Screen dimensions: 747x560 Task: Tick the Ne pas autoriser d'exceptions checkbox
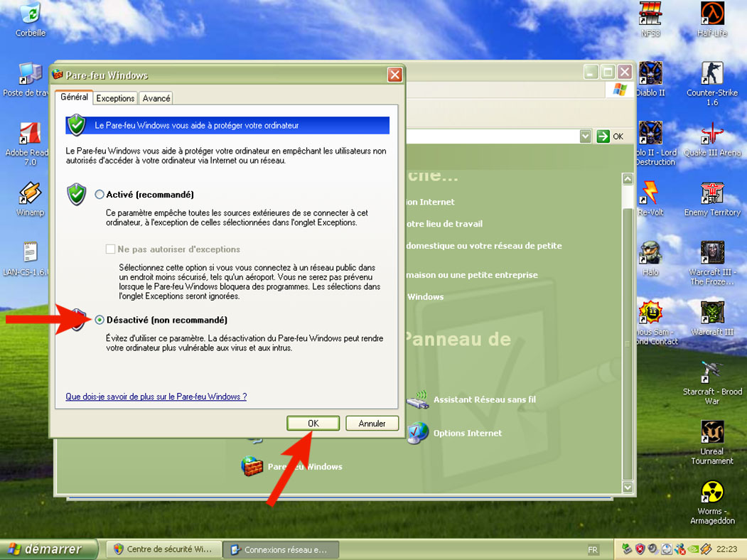click(110, 249)
